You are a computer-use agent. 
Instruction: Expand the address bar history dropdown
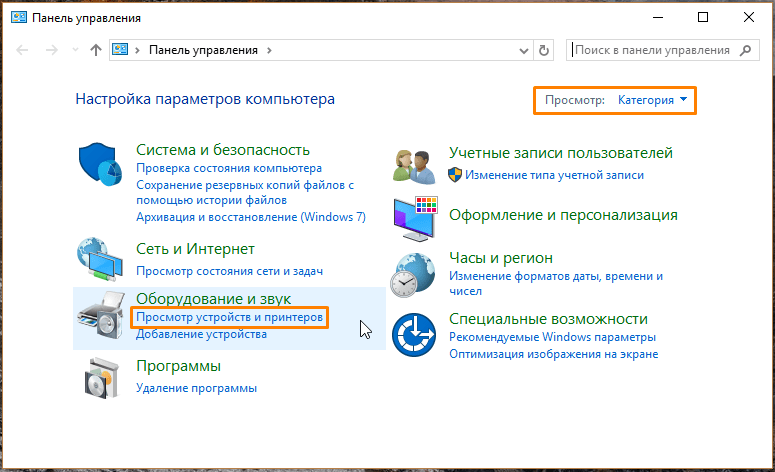524,50
